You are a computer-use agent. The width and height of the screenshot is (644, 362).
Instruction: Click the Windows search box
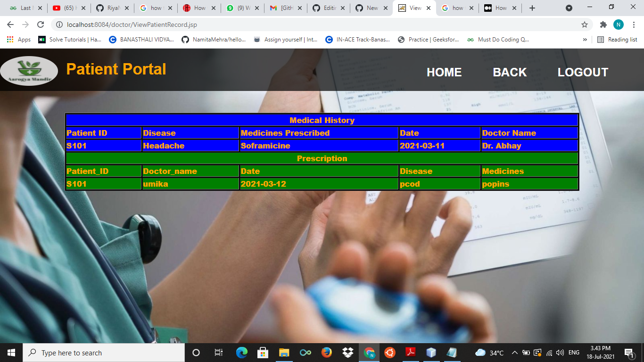coord(104,353)
